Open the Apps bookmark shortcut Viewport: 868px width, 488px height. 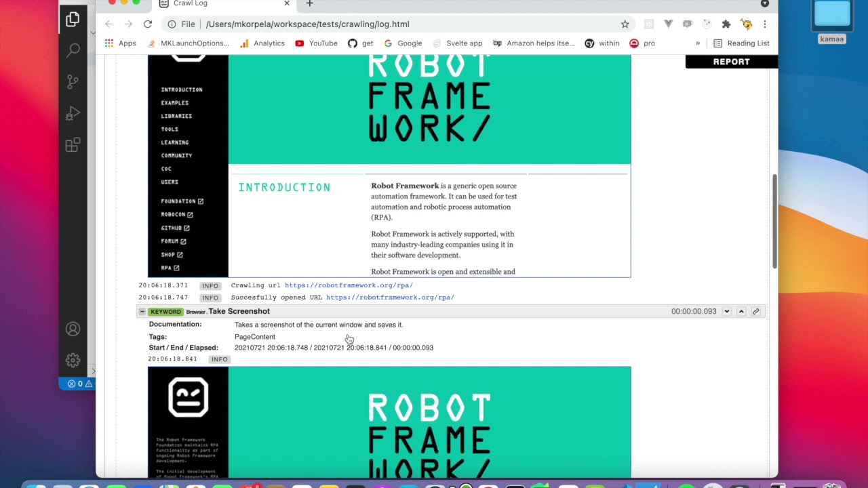point(120,43)
